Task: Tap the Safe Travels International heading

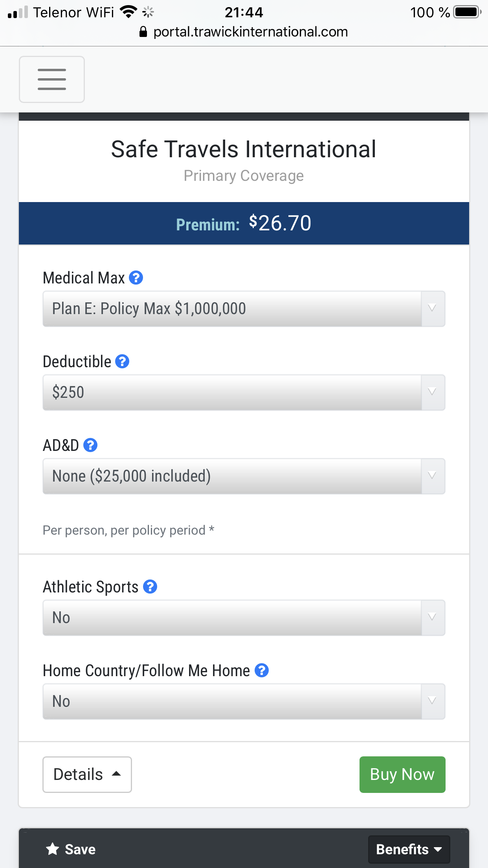Action: click(244, 149)
